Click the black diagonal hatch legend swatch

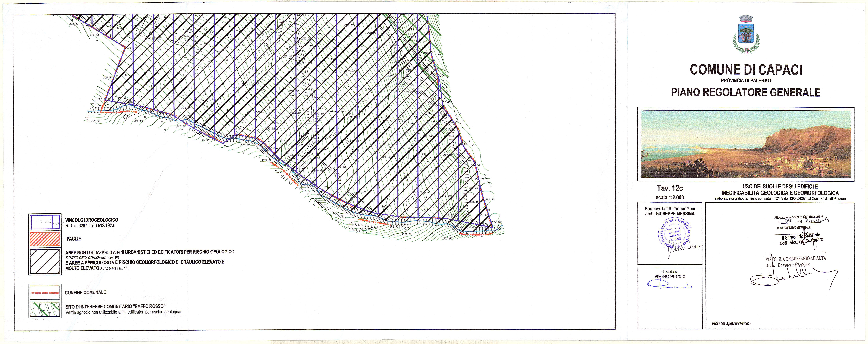[45, 262]
